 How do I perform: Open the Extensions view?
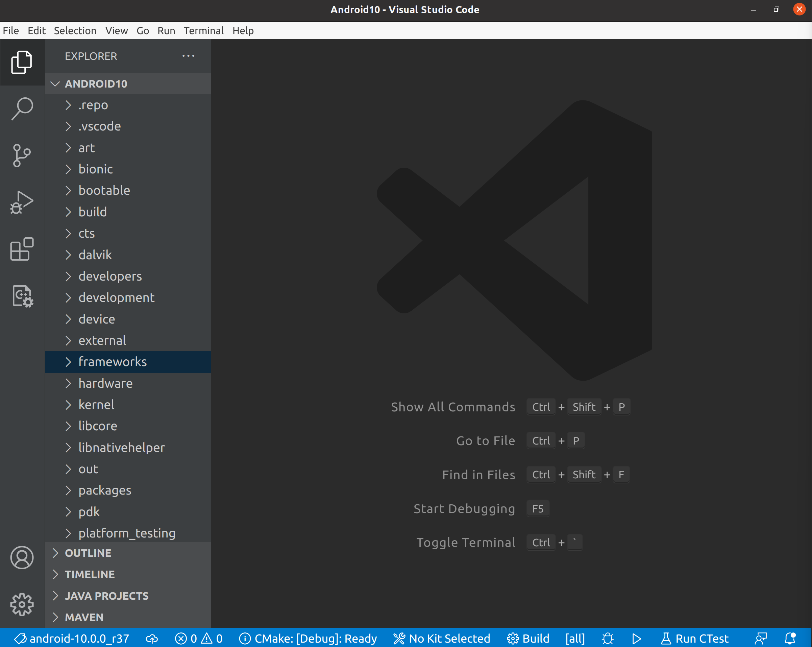point(22,249)
